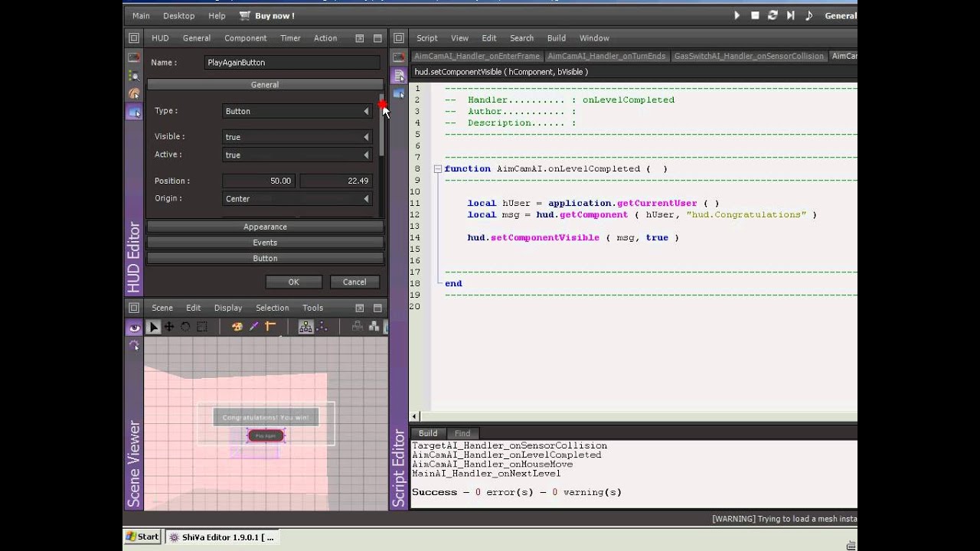Click the magnifier list icon in HUD sidebar

[134, 76]
